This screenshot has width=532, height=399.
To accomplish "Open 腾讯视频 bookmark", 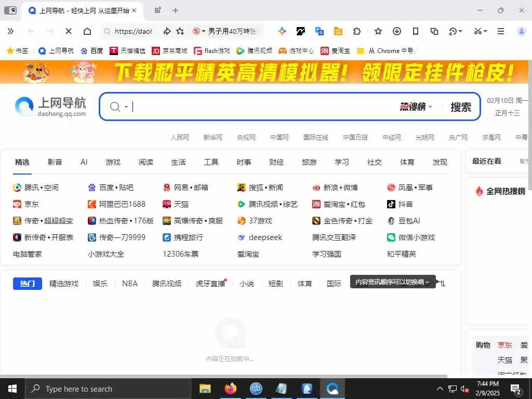I will 254,50.
